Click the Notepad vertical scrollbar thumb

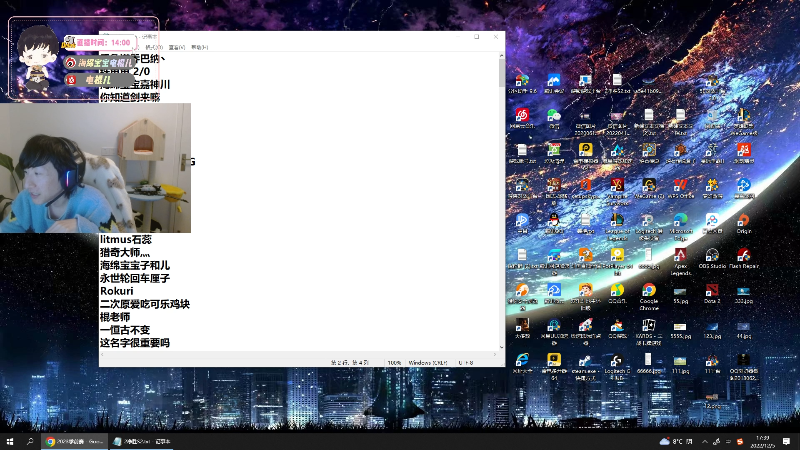tap(502, 72)
